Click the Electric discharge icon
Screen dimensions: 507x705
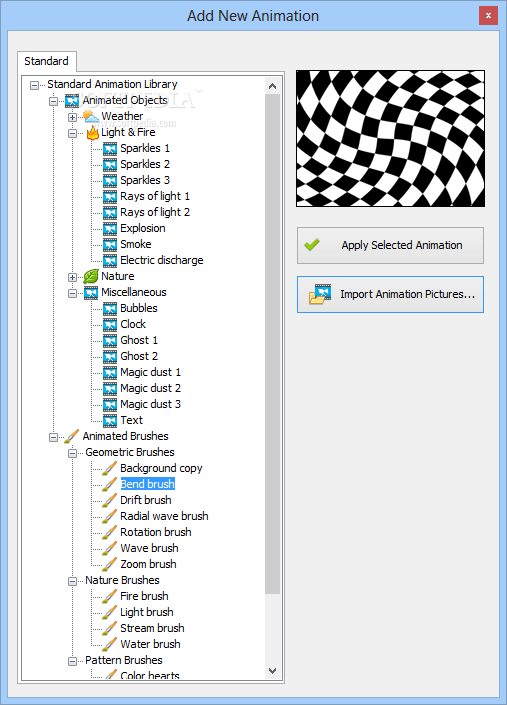110,260
